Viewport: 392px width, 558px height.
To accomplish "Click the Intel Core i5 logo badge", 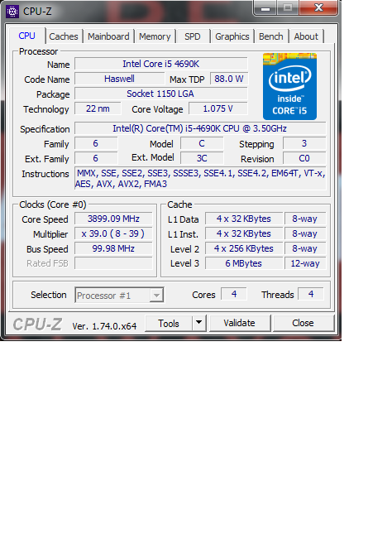I will point(289,86).
